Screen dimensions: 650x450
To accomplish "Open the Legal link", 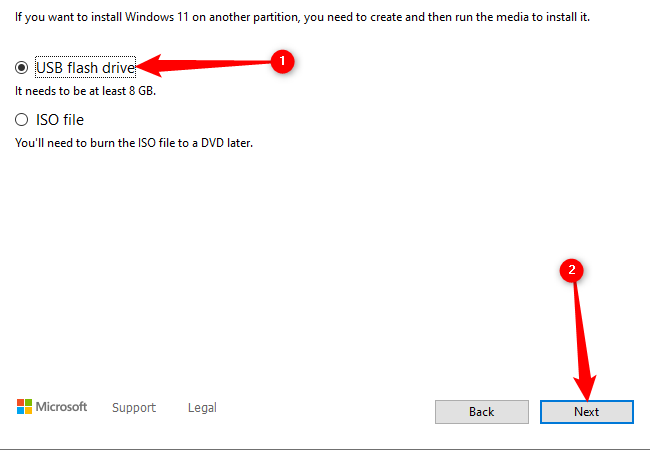I will coord(202,408).
